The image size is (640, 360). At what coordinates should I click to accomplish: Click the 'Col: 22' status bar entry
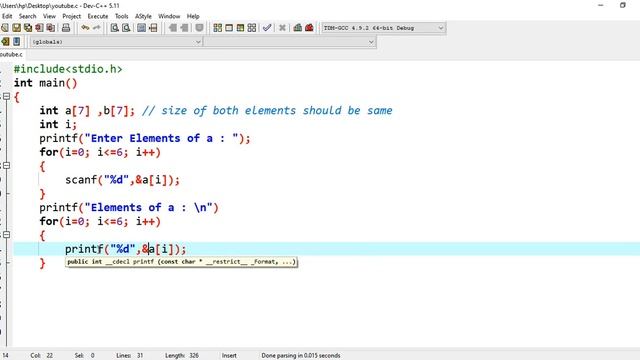tap(42, 356)
